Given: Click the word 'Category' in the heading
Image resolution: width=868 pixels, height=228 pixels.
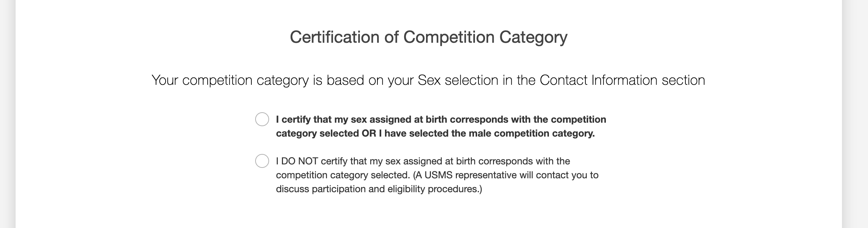Looking at the screenshot, I should [x=533, y=37].
